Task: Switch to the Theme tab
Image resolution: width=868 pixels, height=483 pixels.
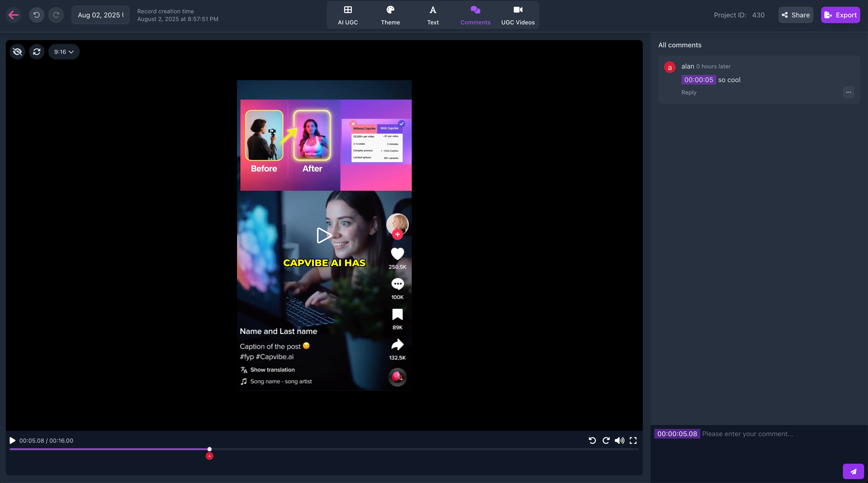Action: pyautogui.click(x=390, y=15)
